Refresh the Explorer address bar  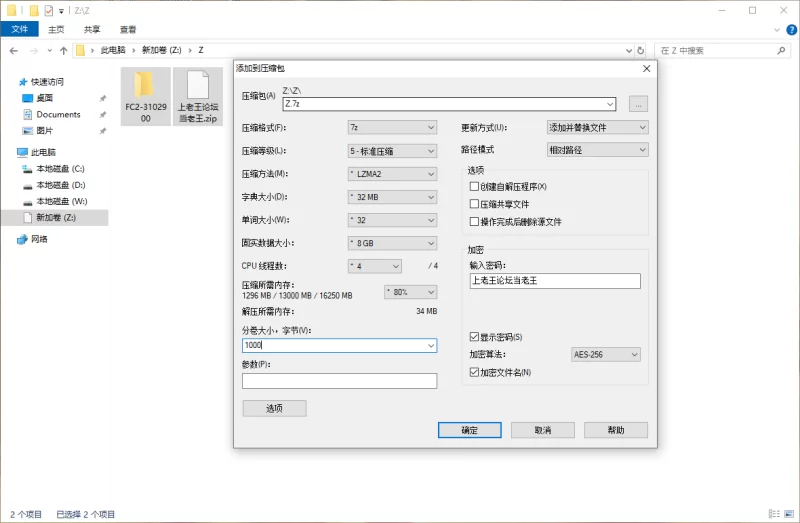click(x=641, y=51)
